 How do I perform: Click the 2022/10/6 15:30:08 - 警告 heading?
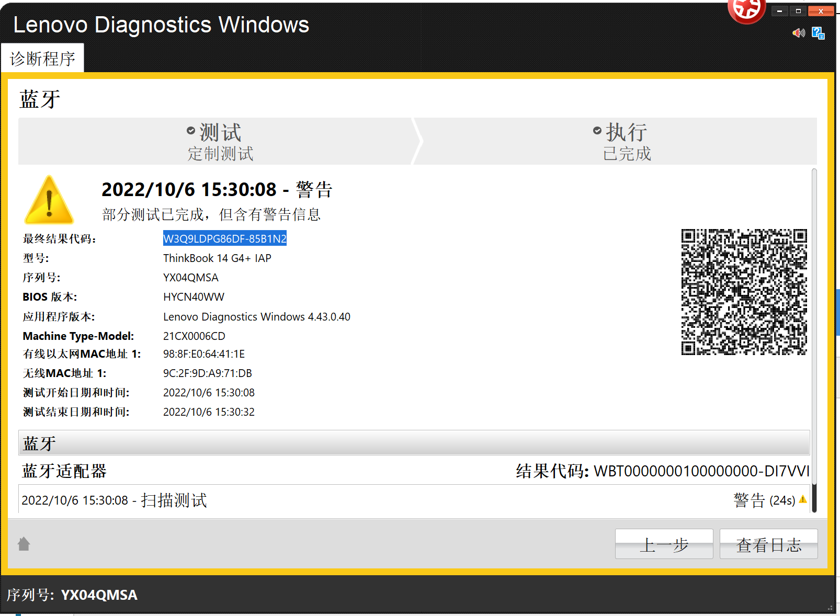[217, 189]
